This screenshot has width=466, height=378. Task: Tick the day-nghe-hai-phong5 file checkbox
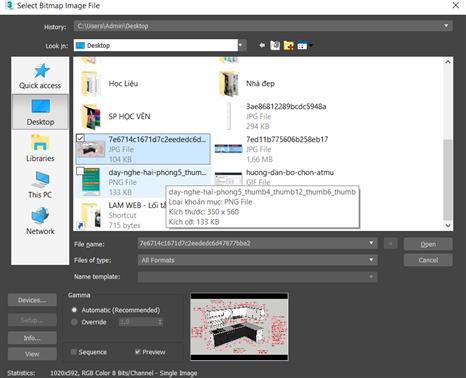click(80, 171)
